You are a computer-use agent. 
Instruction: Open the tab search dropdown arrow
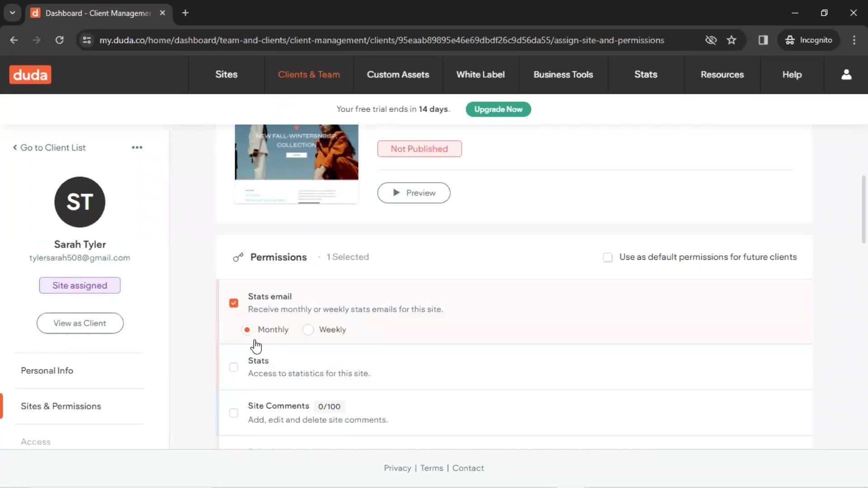point(13,13)
